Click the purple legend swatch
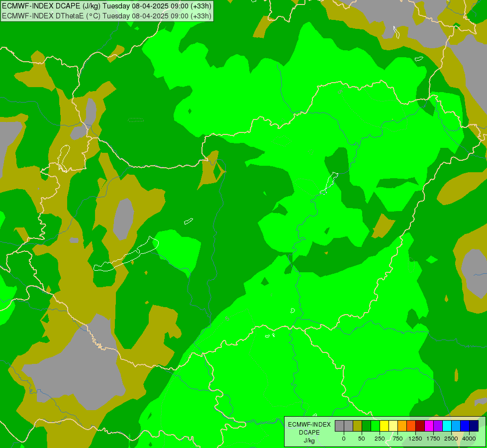Screen dimensions: 487x448 438,426
